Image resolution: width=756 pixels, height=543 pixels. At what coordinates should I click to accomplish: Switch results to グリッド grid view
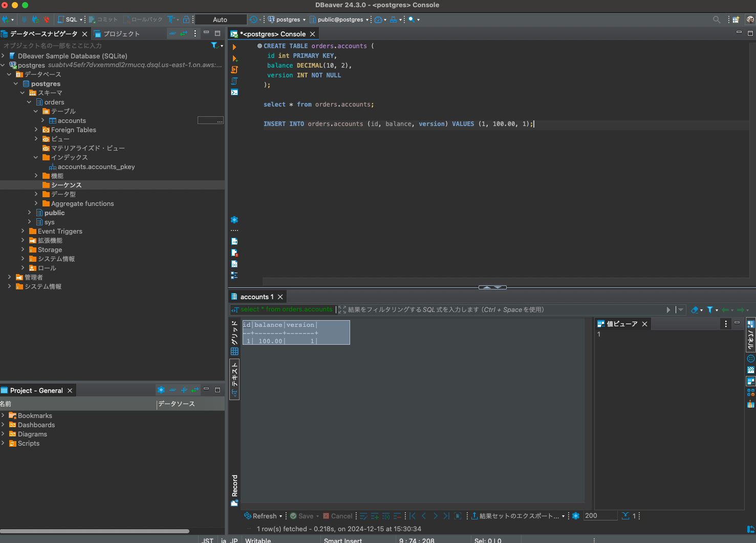(234, 338)
